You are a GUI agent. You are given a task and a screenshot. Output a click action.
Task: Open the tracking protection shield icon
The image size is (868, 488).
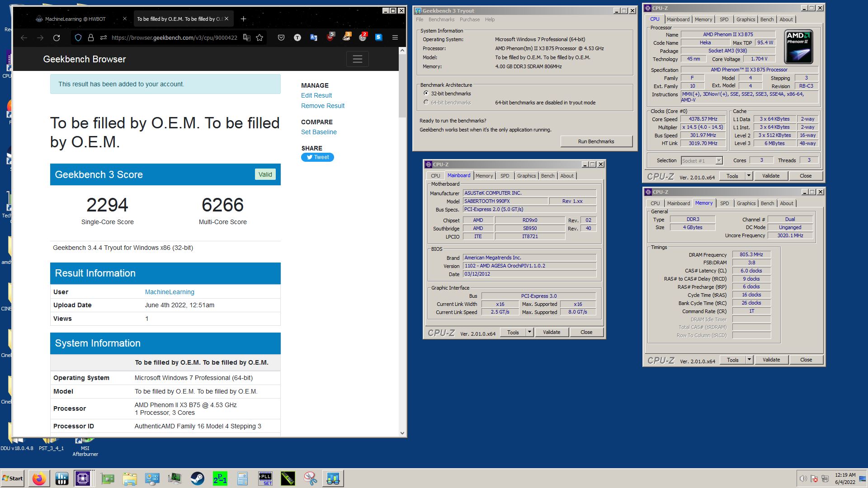(78, 38)
